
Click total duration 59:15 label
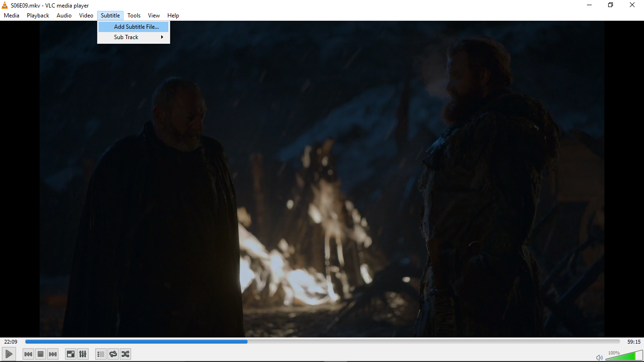point(634,342)
